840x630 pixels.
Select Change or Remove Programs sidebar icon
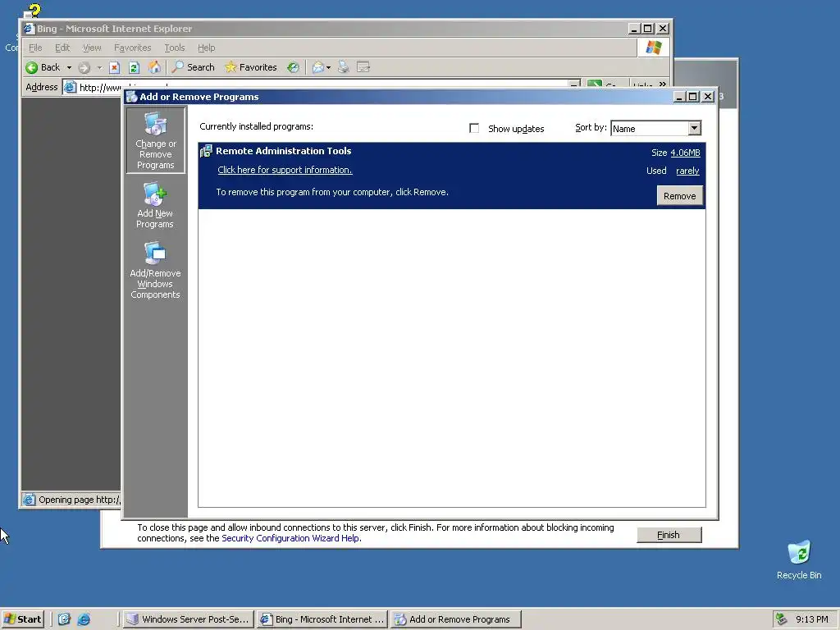(155, 140)
